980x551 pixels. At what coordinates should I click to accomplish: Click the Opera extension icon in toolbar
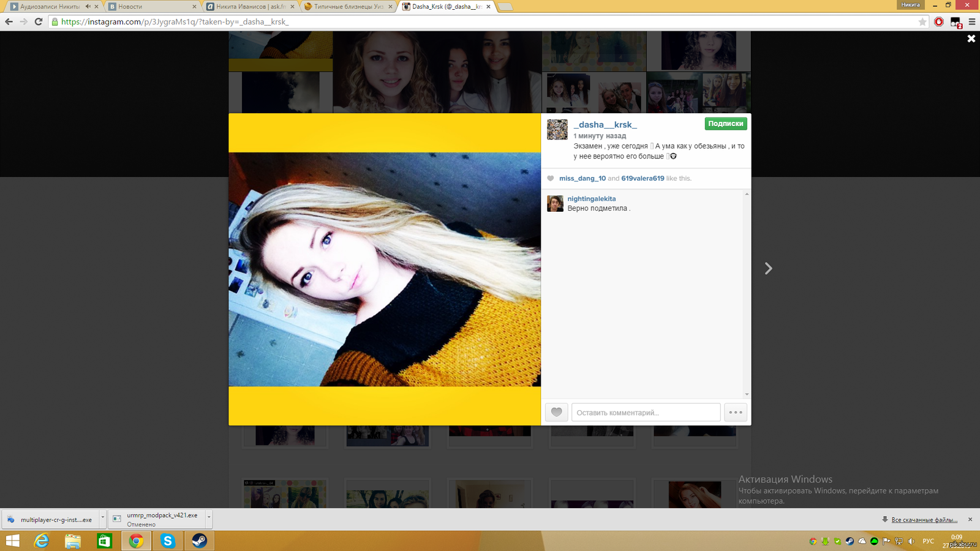pos(939,22)
